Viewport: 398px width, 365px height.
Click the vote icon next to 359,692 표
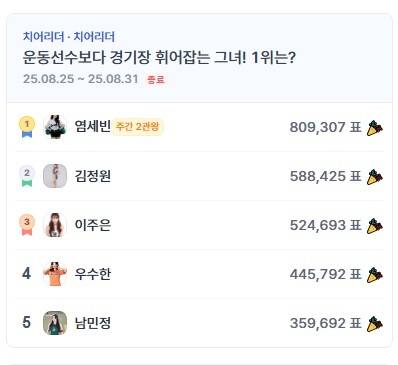375,324
